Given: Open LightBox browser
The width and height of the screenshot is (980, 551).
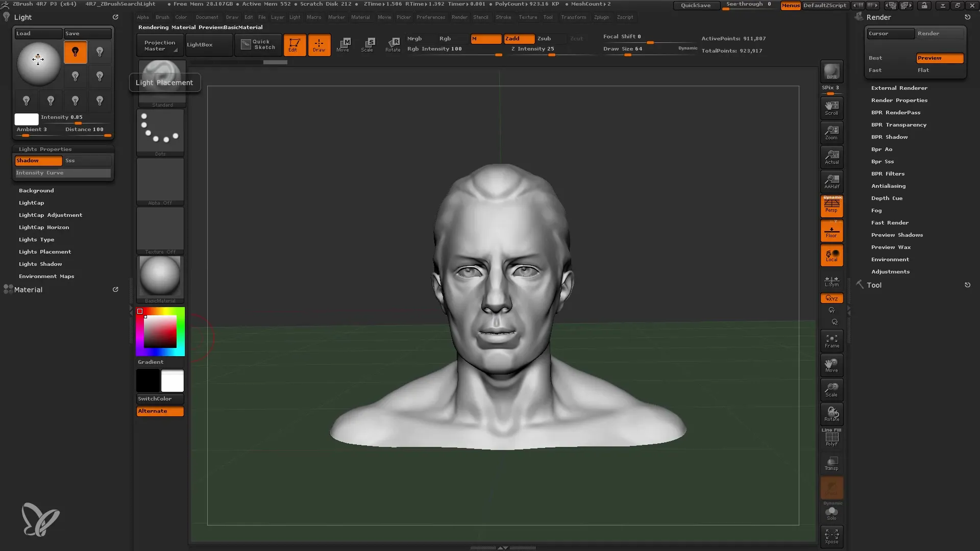Looking at the screenshot, I should (x=209, y=45).
